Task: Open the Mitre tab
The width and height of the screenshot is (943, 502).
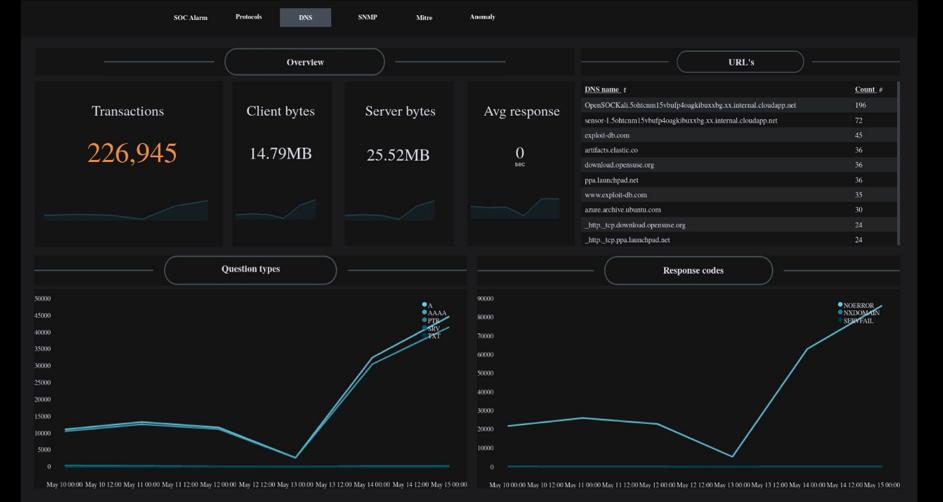Action: [424, 18]
